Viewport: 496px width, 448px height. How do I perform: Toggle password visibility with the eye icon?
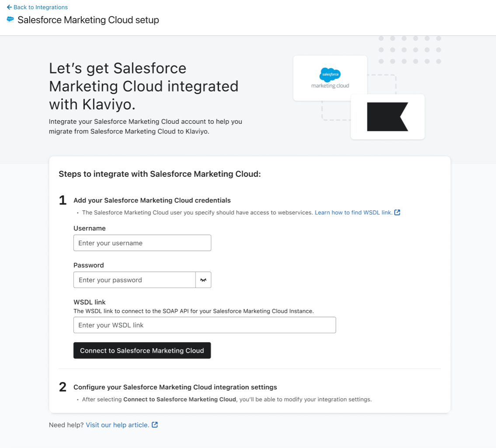tap(203, 280)
